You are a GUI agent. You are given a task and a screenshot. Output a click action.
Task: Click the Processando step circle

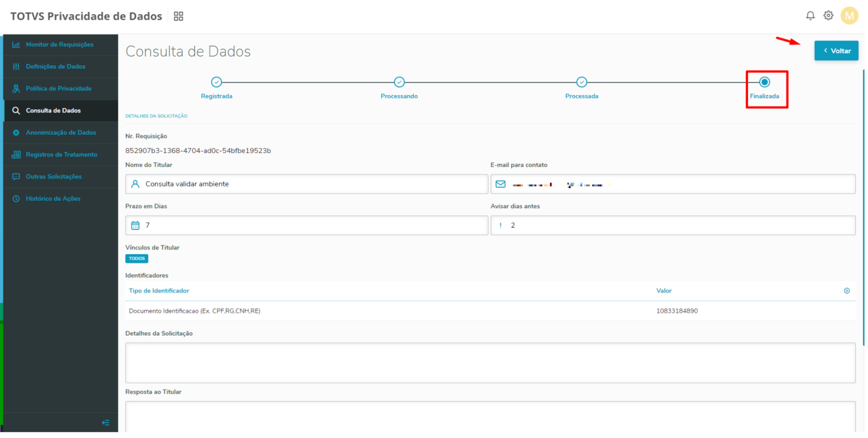(x=399, y=82)
